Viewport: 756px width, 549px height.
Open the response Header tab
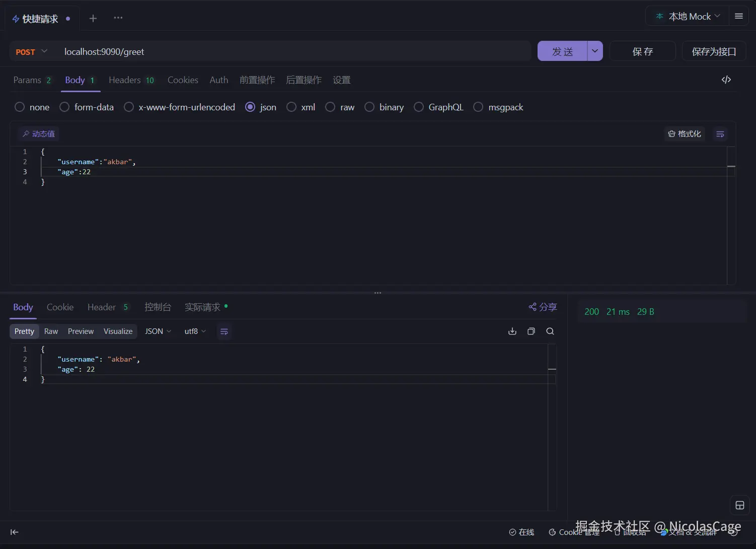[108, 307]
